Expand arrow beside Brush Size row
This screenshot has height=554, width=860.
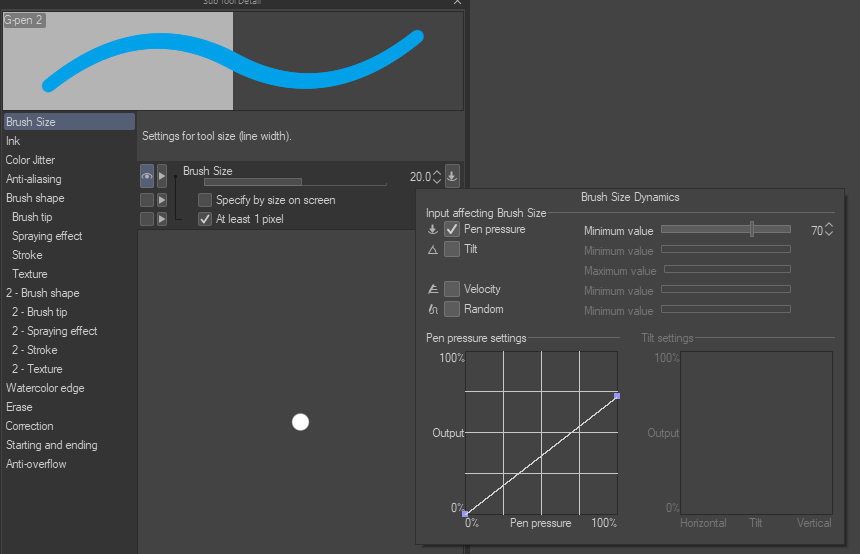click(162, 176)
